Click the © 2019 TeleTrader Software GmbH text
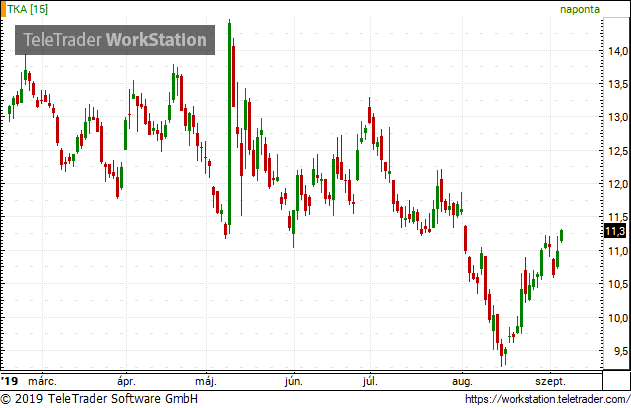The height and width of the screenshot is (408, 631). coord(99,399)
